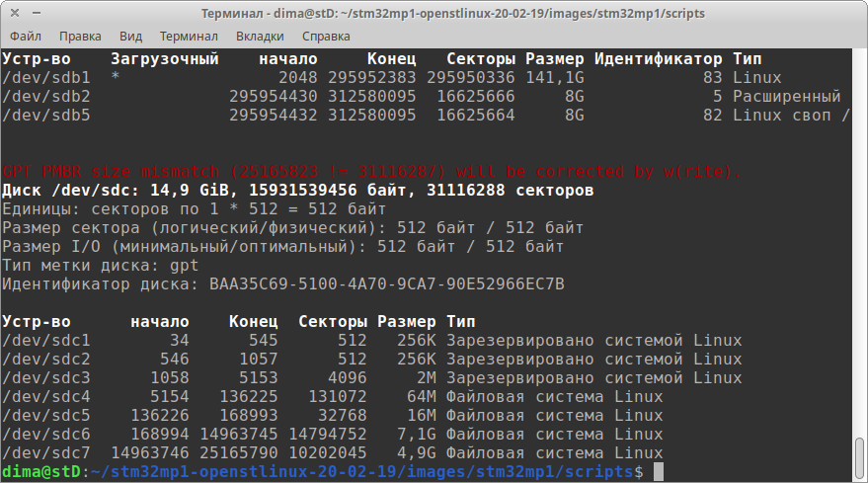
Task: Click the red GPT PMBR size mismatch warning
Action: tap(371, 171)
